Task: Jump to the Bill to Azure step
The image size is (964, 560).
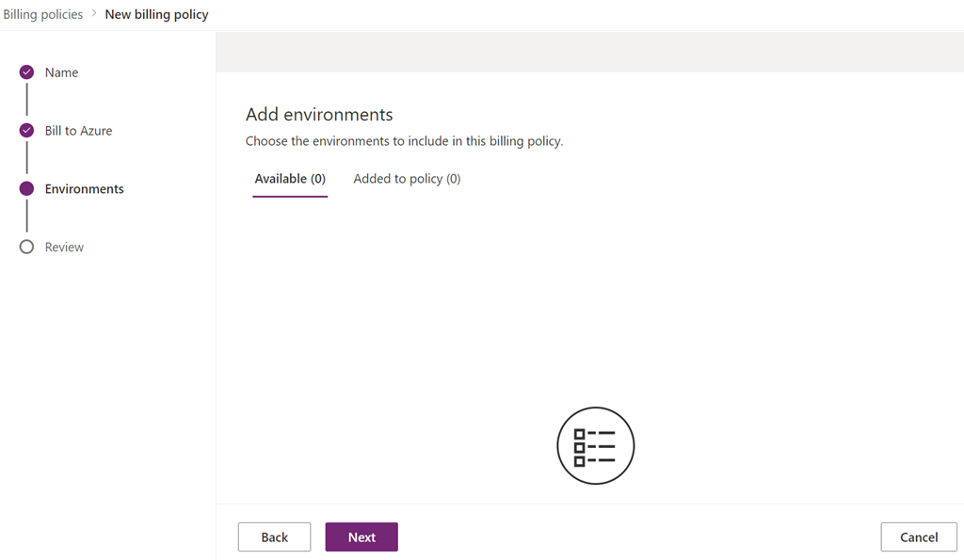Action: (78, 131)
